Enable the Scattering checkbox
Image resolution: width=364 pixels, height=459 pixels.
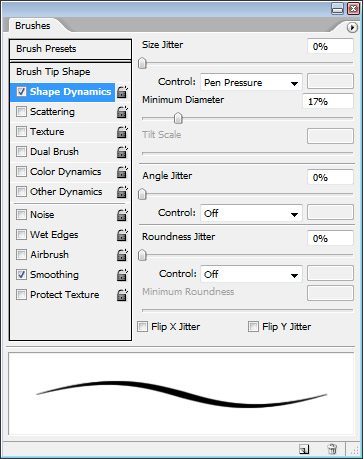coord(21,111)
